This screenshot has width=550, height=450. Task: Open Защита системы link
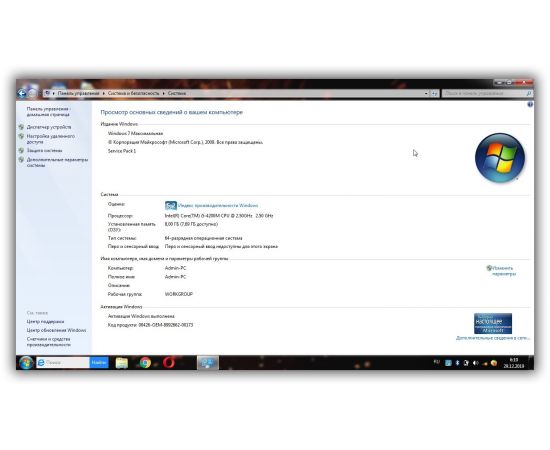coord(44,150)
